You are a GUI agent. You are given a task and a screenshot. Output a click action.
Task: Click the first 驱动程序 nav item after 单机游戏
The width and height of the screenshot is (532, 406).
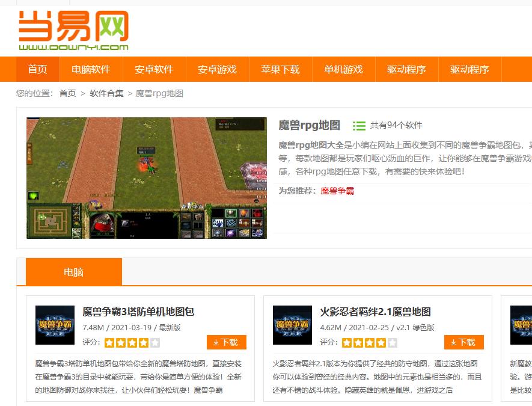coord(406,69)
